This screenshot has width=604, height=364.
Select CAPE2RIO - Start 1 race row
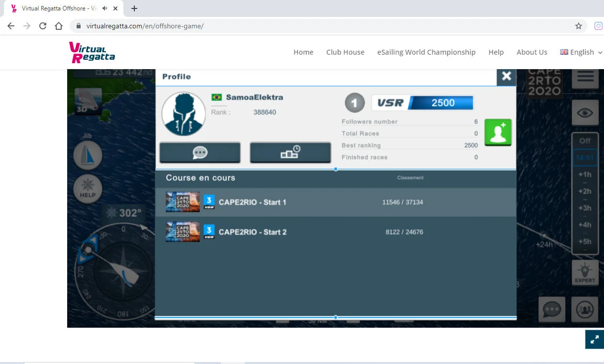click(x=335, y=202)
